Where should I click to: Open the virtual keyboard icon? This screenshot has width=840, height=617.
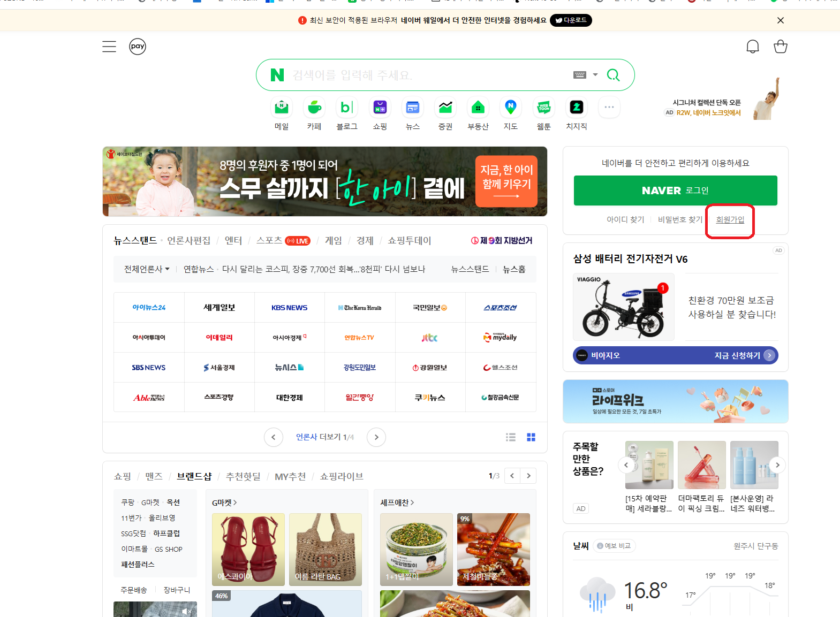[x=580, y=75]
